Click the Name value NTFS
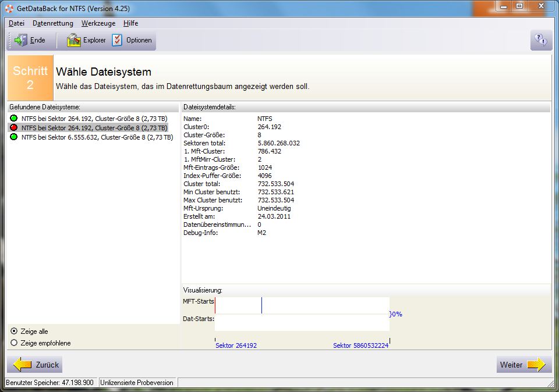The image size is (559, 392). (265, 119)
